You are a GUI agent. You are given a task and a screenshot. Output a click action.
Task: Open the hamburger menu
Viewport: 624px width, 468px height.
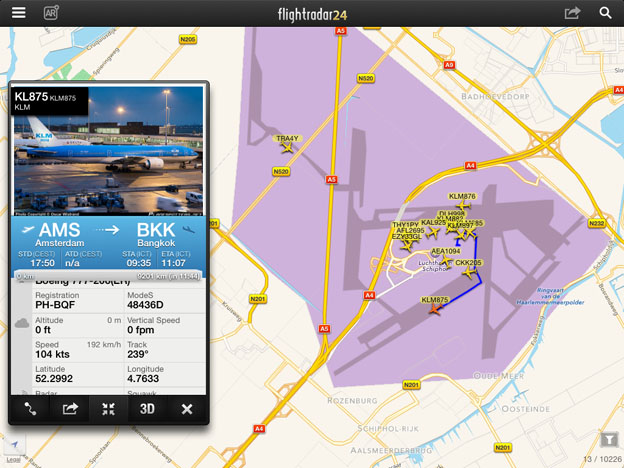coord(18,13)
